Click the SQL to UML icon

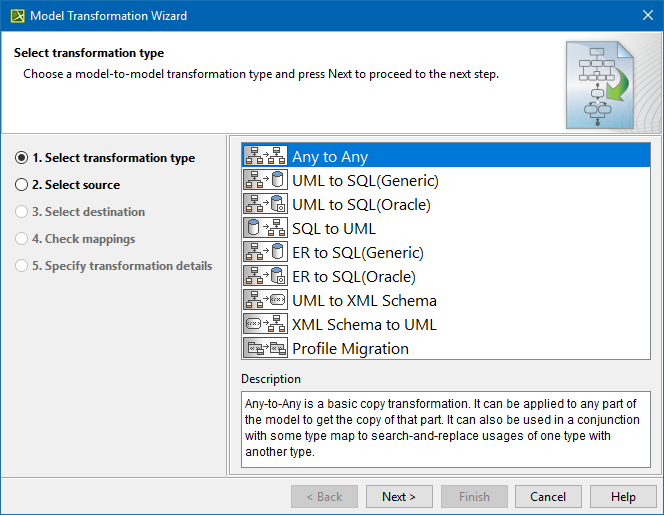coord(265,229)
